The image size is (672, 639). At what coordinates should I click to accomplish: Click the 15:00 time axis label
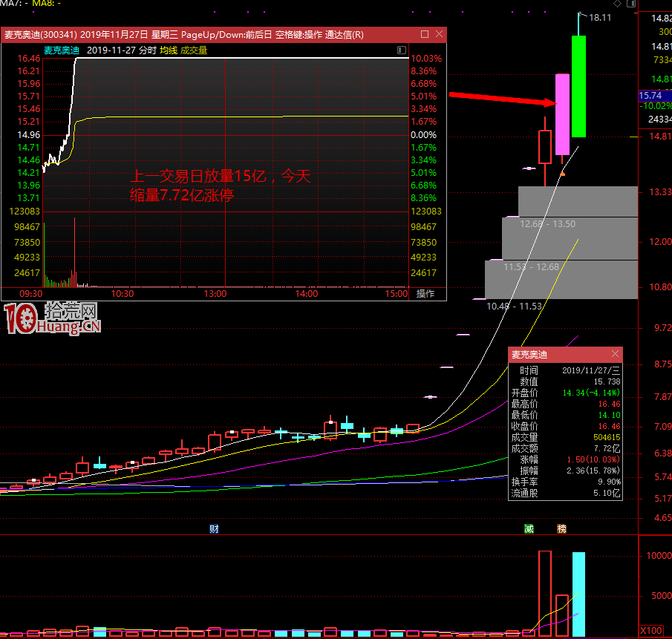tap(397, 294)
